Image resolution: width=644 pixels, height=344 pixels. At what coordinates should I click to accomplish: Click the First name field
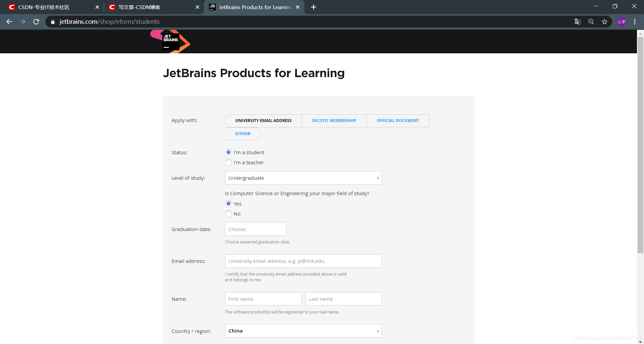[263, 299]
